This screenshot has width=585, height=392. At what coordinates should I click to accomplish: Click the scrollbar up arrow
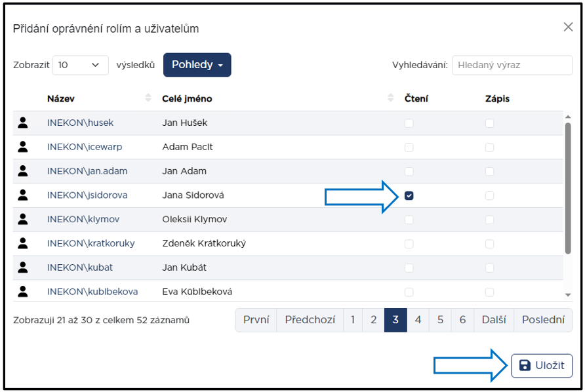[568, 117]
